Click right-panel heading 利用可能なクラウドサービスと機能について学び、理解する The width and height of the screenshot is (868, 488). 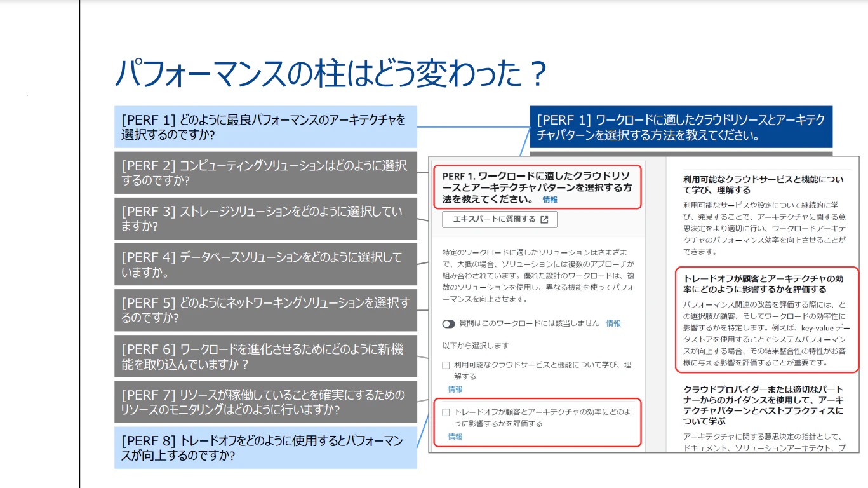pyautogui.click(x=764, y=185)
